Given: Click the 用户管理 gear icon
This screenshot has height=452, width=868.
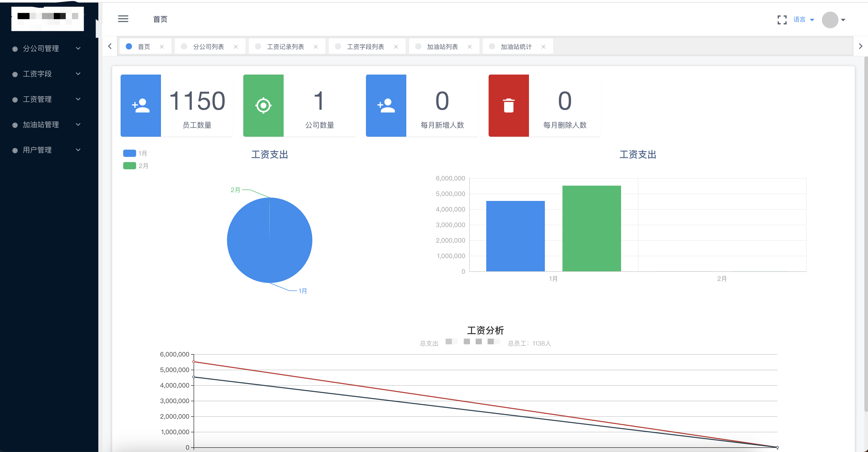Looking at the screenshot, I should coord(15,150).
